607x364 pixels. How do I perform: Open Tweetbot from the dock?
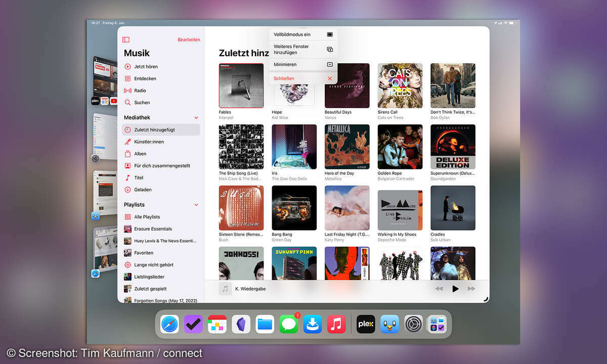click(x=389, y=324)
